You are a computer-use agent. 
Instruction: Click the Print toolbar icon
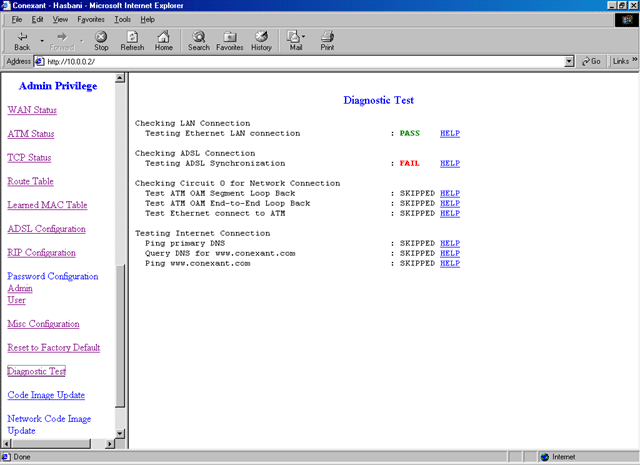[327, 41]
